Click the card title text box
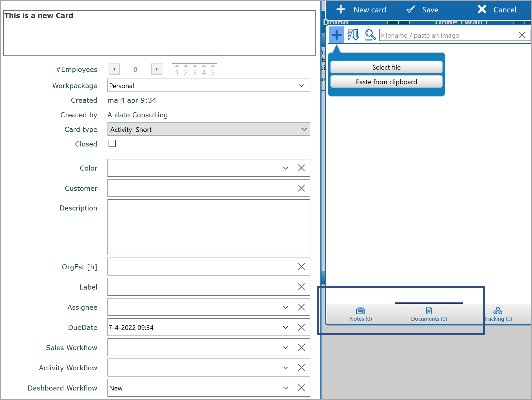Image resolution: width=532 pixels, height=400 pixels. point(160,33)
